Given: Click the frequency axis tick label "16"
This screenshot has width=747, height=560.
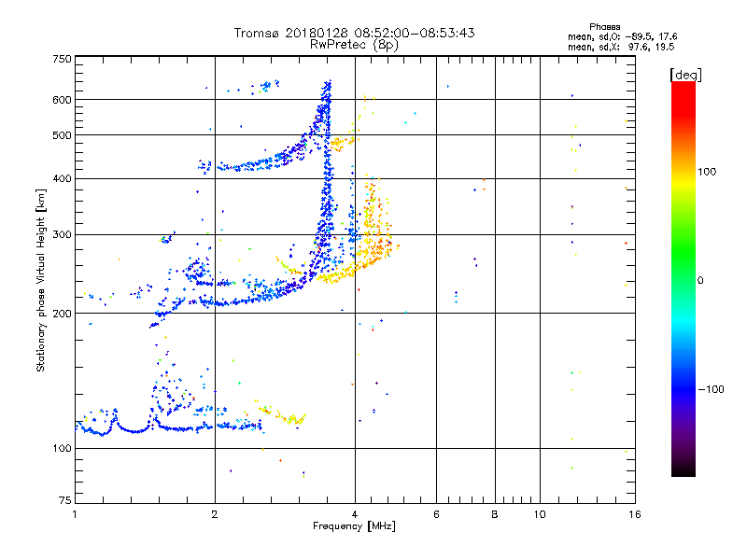Looking at the screenshot, I should [x=635, y=514].
